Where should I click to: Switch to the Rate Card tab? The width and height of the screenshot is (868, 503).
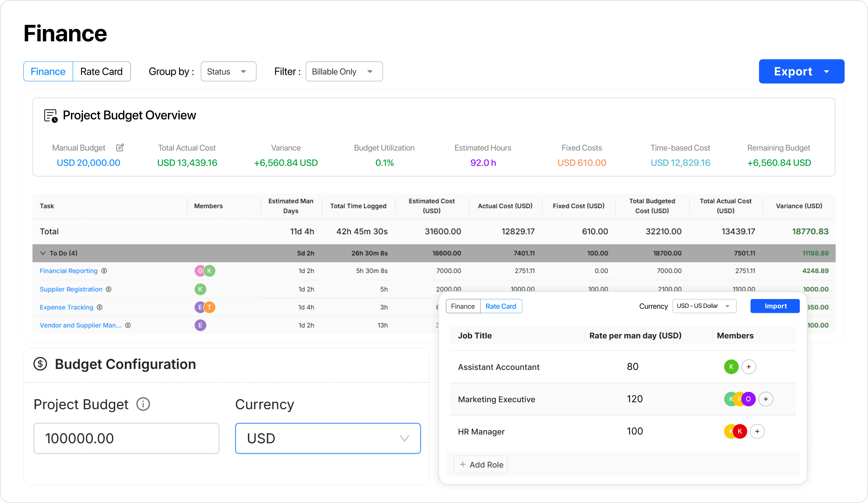tap(102, 71)
